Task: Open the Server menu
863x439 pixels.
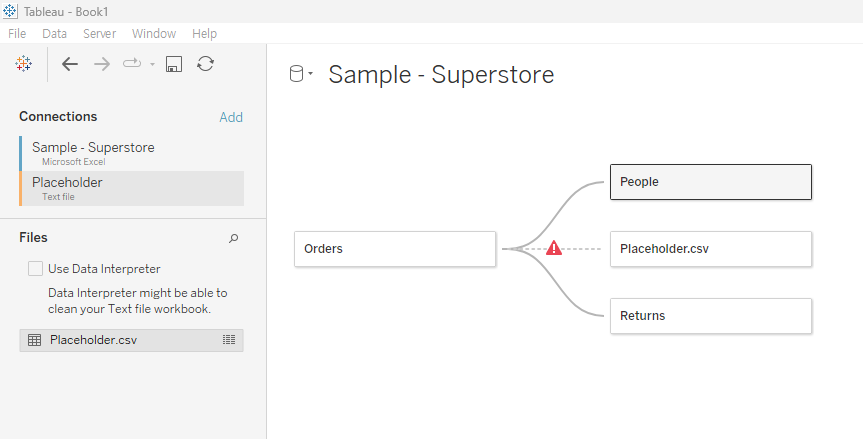Action: pos(99,34)
